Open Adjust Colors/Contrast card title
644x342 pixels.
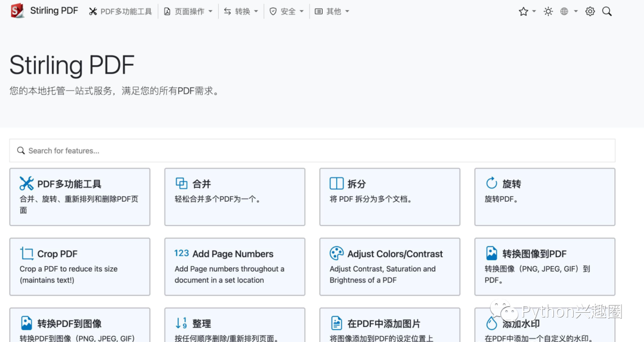click(x=395, y=254)
